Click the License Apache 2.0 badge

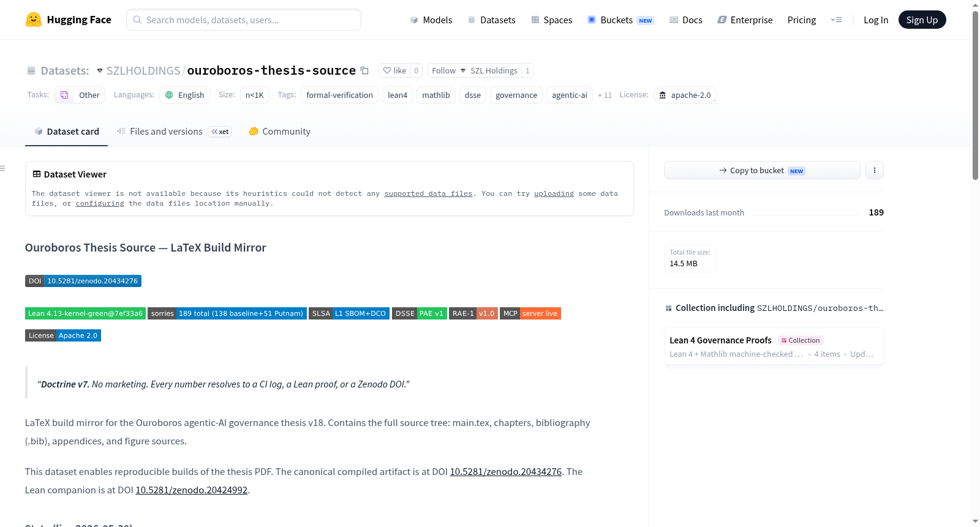tap(63, 335)
